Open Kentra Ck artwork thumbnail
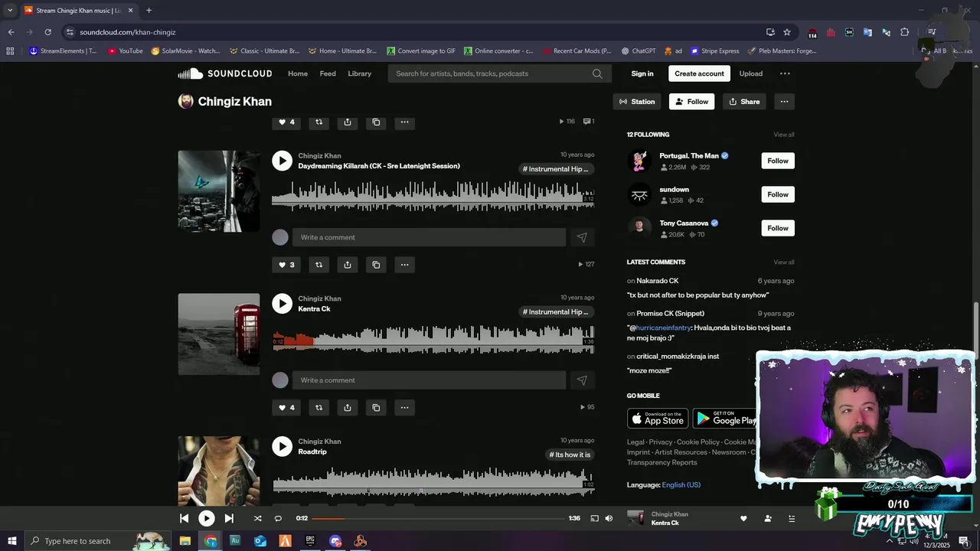Viewport: 980px width, 551px height. pyautogui.click(x=219, y=334)
